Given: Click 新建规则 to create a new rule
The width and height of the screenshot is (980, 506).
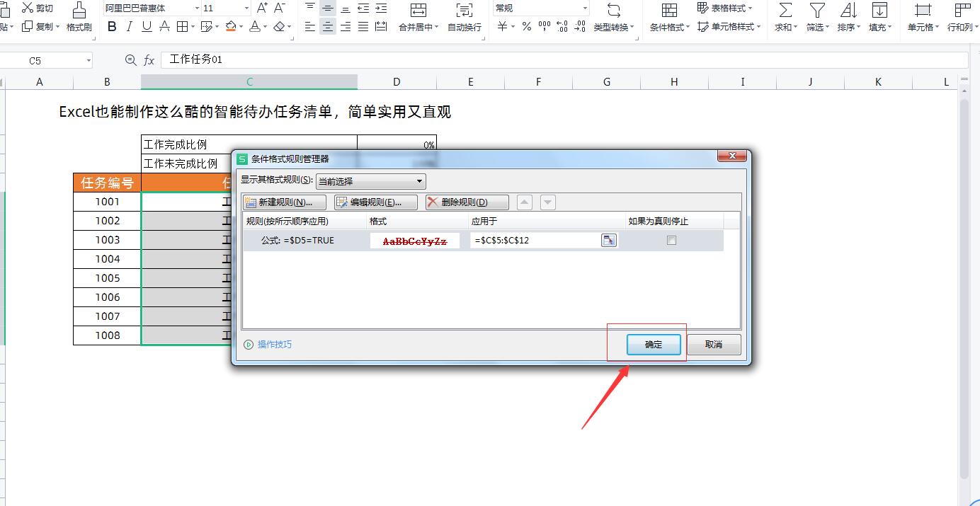Looking at the screenshot, I should tap(286, 202).
